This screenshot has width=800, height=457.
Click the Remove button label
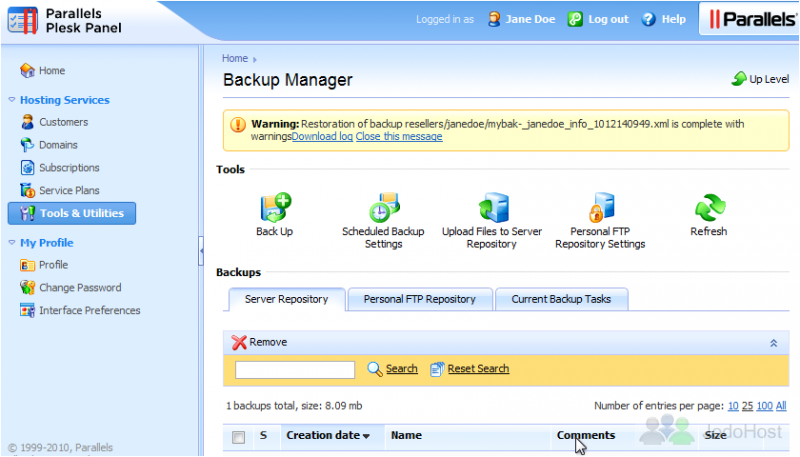tap(268, 342)
